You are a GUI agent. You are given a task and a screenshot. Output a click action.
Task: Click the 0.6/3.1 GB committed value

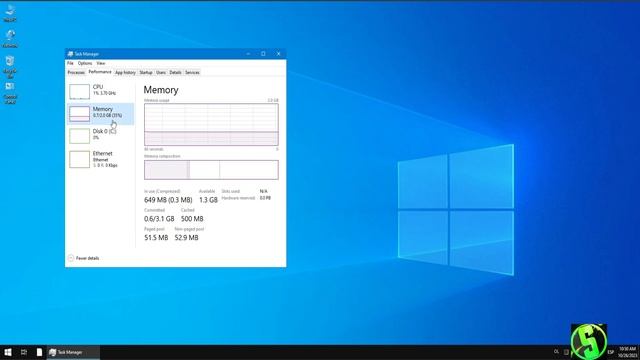click(x=159, y=219)
